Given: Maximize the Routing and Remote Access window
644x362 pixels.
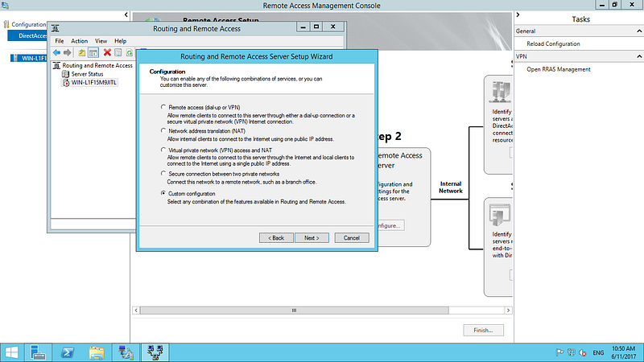Looking at the screenshot, I should pos(316,27).
